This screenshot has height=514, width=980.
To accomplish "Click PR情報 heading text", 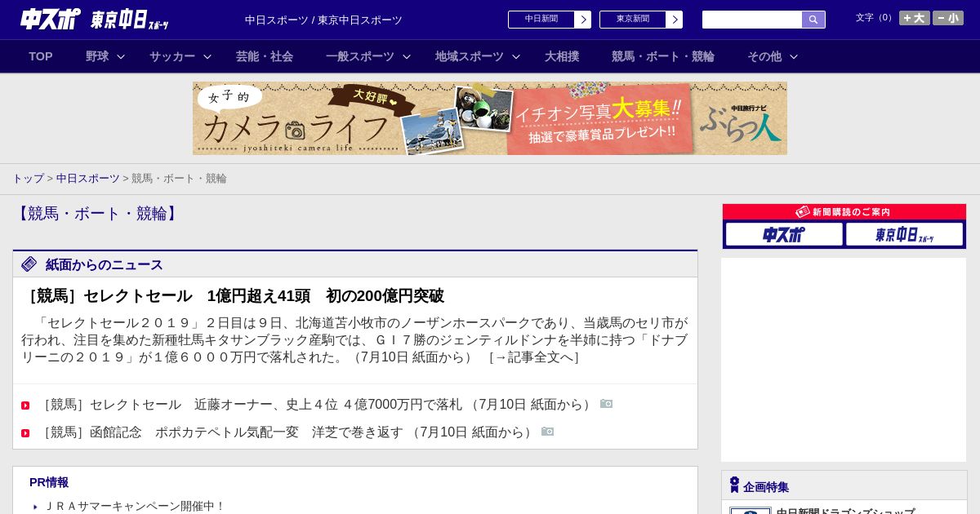I will [x=49, y=482].
